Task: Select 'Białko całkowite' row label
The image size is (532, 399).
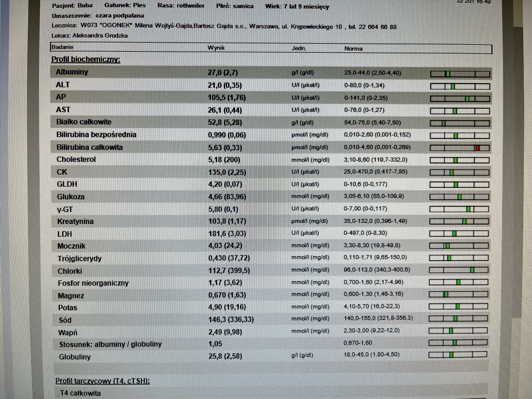Action: (x=84, y=122)
